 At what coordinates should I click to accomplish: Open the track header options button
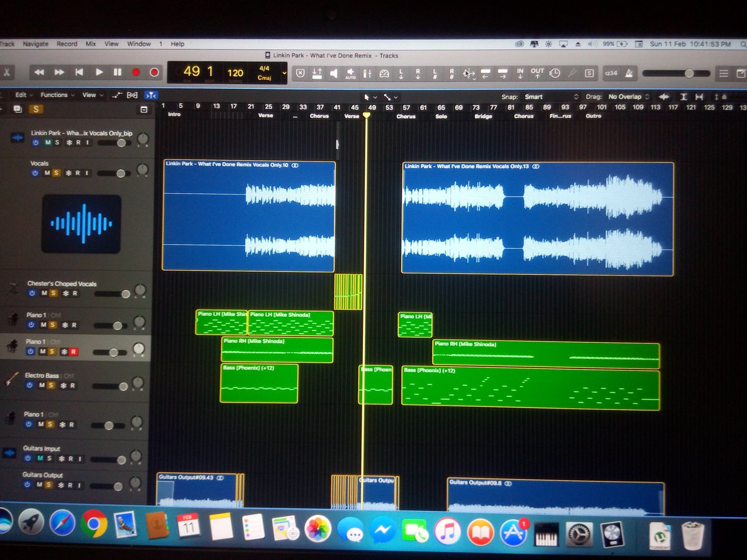pos(144,109)
